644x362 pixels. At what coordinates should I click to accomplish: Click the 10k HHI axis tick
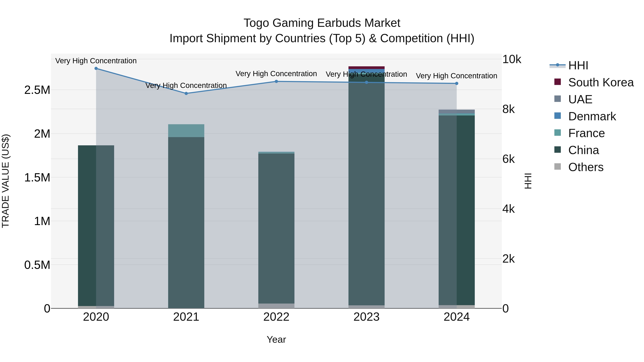click(x=512, y=59)
